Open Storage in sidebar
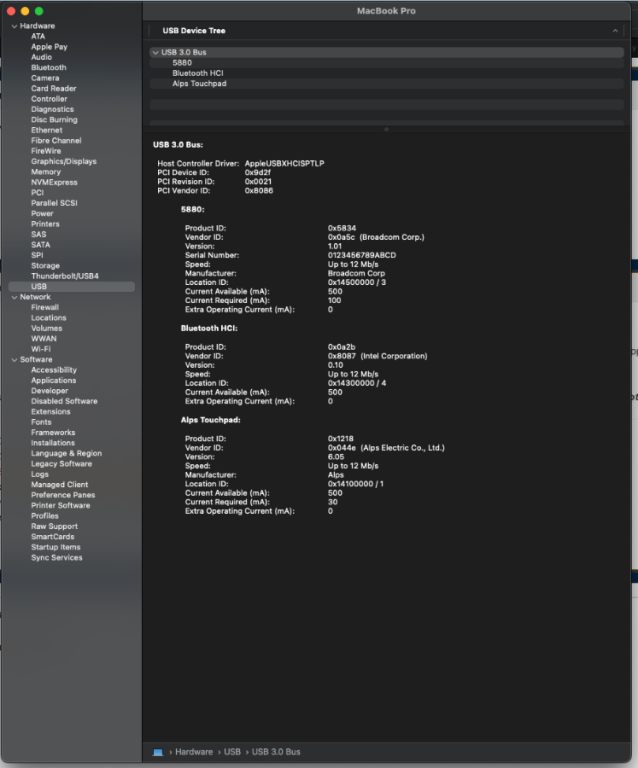The width and height of the screenshot is (638, 768). pyautogui.click(x=45, y=265)
